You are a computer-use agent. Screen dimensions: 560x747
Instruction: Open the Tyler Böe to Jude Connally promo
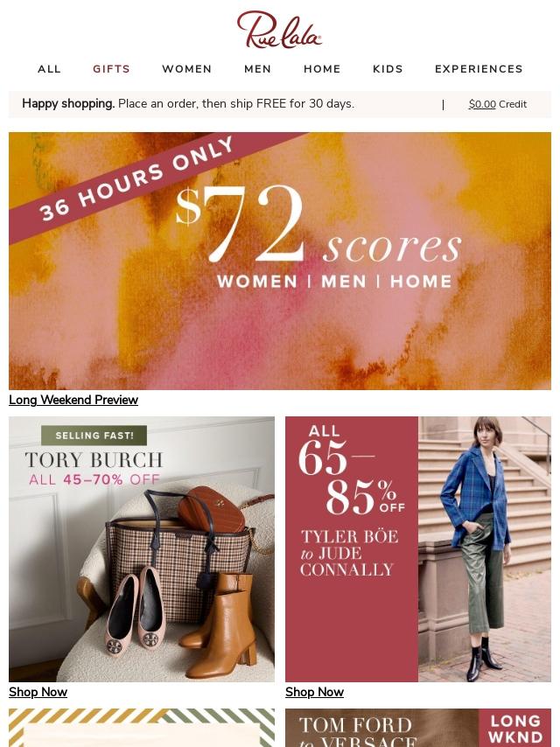tap(418, 548)
